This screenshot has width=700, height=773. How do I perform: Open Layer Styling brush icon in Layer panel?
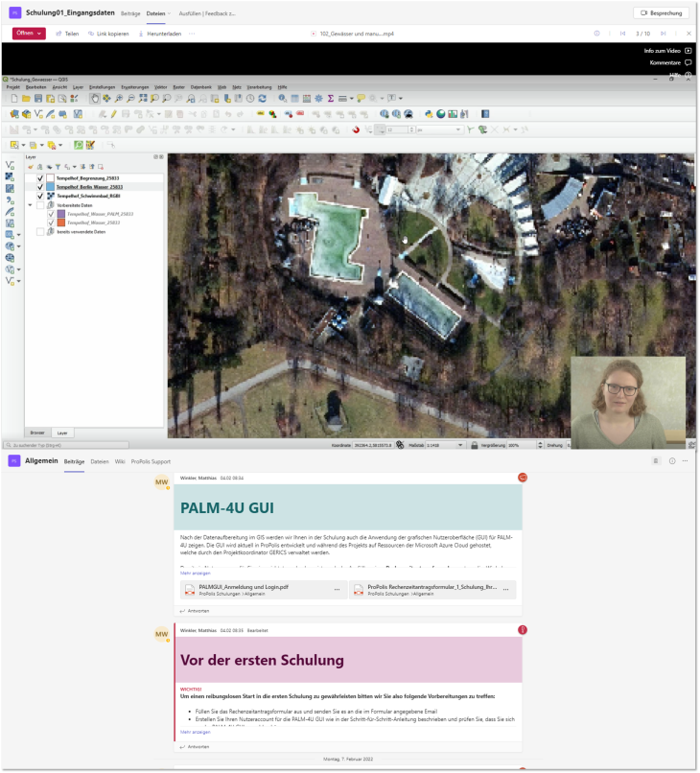(x=31, y=167)
